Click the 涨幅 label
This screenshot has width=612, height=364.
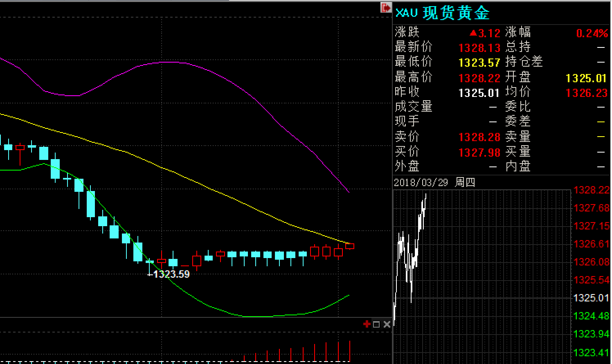pos(518,32)
